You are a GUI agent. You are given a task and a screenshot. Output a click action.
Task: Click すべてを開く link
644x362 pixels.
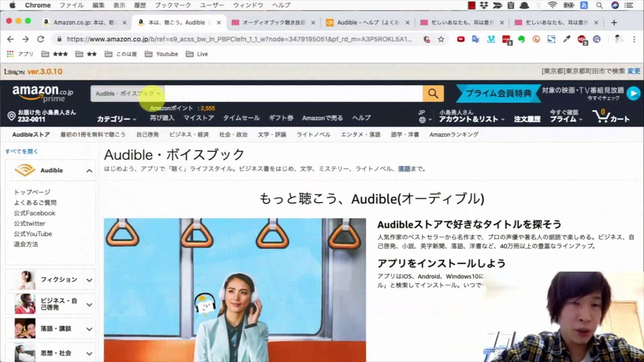point(22,151)
